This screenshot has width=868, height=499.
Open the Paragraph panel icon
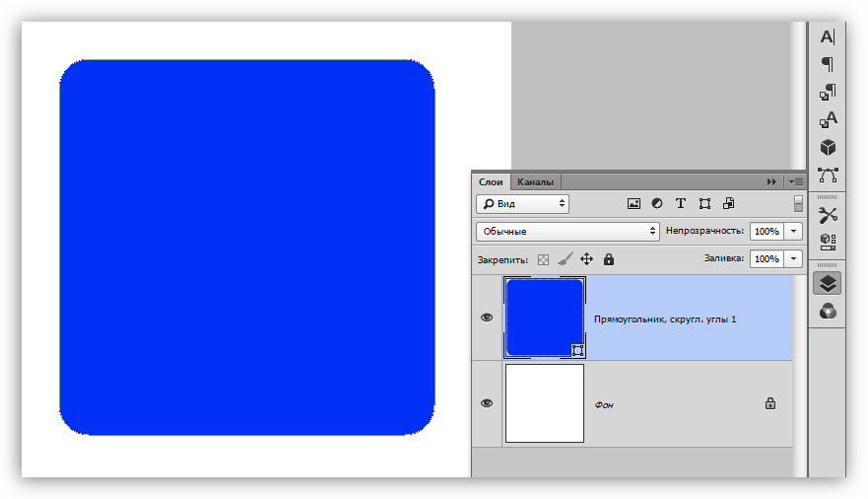[x=828, y=64]
